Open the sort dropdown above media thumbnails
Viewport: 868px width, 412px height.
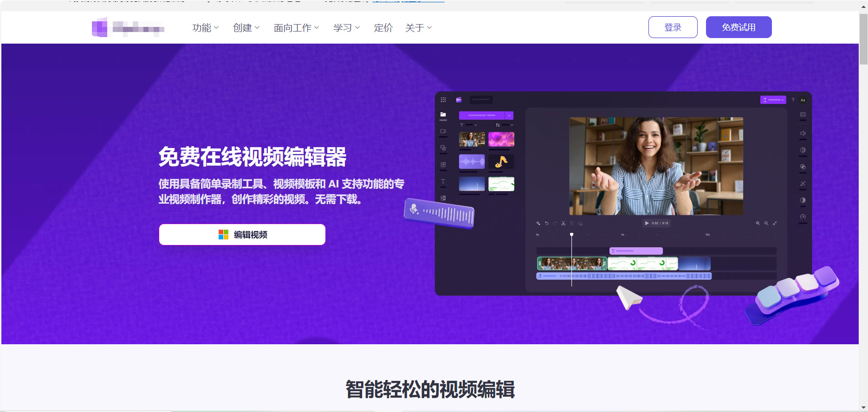click(x=505, y=125)
